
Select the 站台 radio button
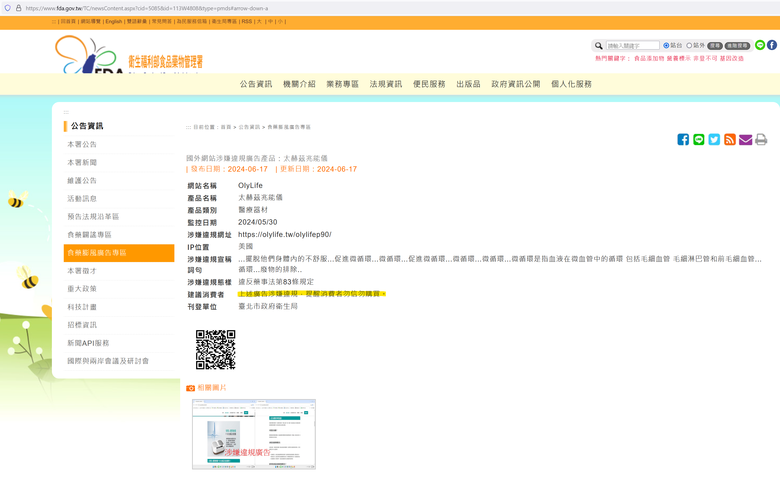pyautogui.click(x=666, y=45)
